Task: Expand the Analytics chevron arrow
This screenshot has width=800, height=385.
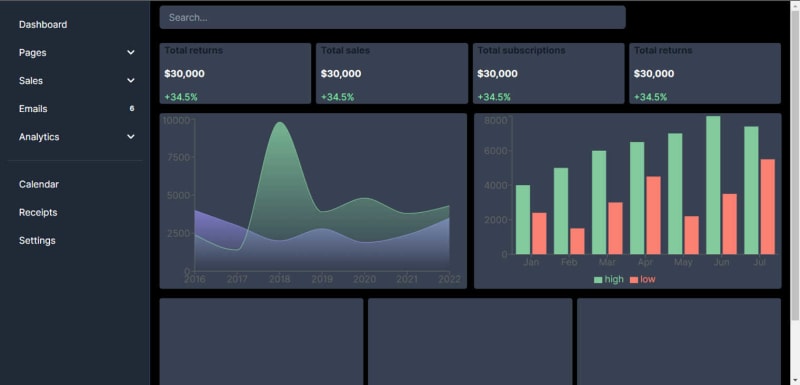Action: click(x=131, y=137)
